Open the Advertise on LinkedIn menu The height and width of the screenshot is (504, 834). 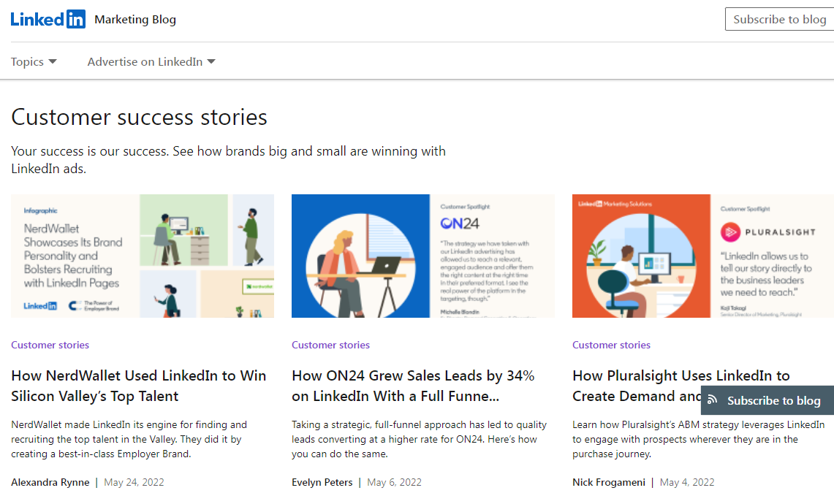pos(145,62)
